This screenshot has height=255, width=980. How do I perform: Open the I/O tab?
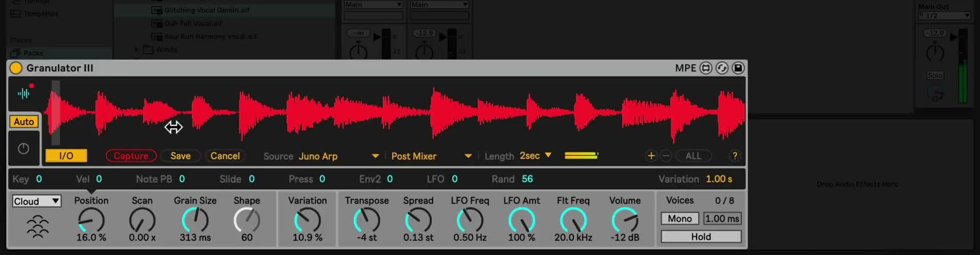click(x=66, y=156)
